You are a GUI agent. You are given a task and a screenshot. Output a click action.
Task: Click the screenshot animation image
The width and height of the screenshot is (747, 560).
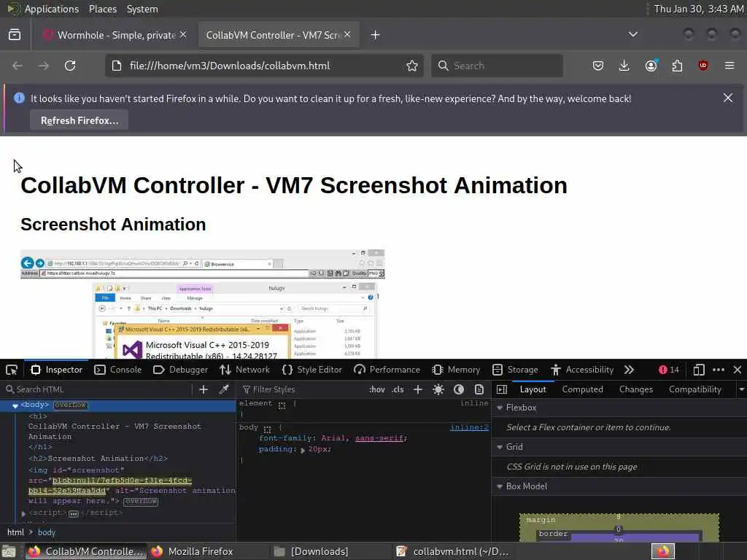pos(203,304)
